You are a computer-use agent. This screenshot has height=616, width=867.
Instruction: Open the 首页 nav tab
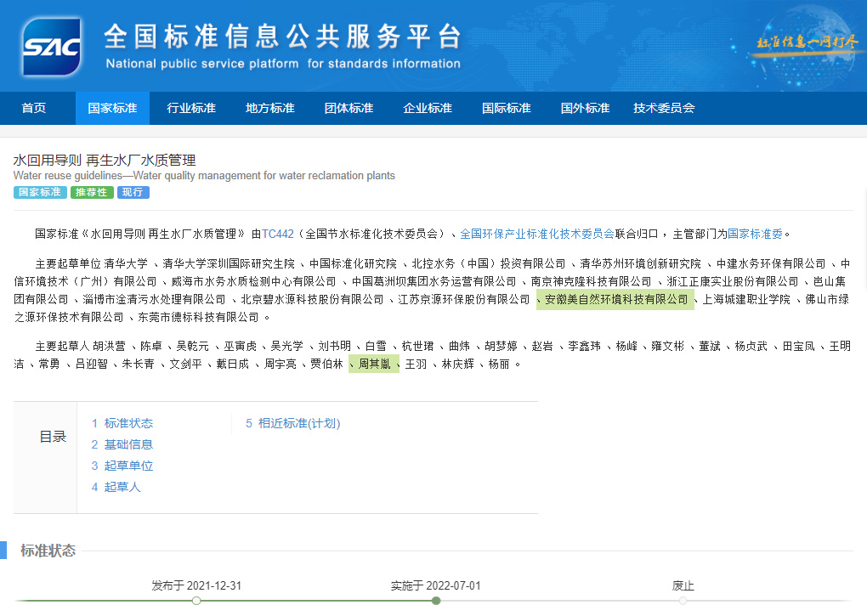coord(34,108)
